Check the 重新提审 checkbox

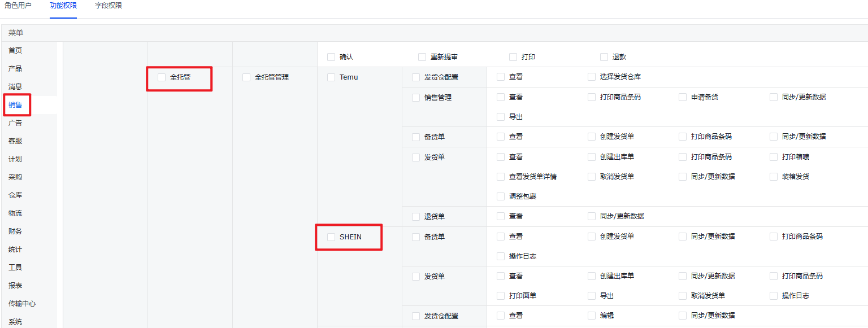pos(422,56)
